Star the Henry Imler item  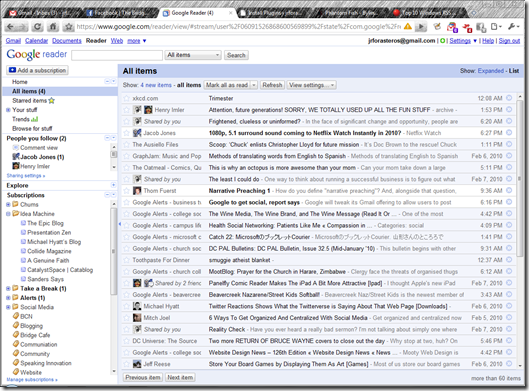click(127, 110)
